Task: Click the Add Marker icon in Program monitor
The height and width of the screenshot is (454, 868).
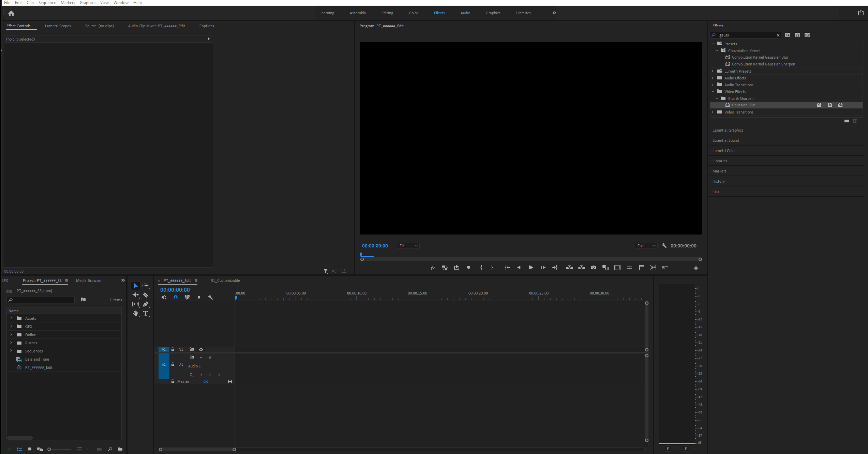Action: pos(468,268)
